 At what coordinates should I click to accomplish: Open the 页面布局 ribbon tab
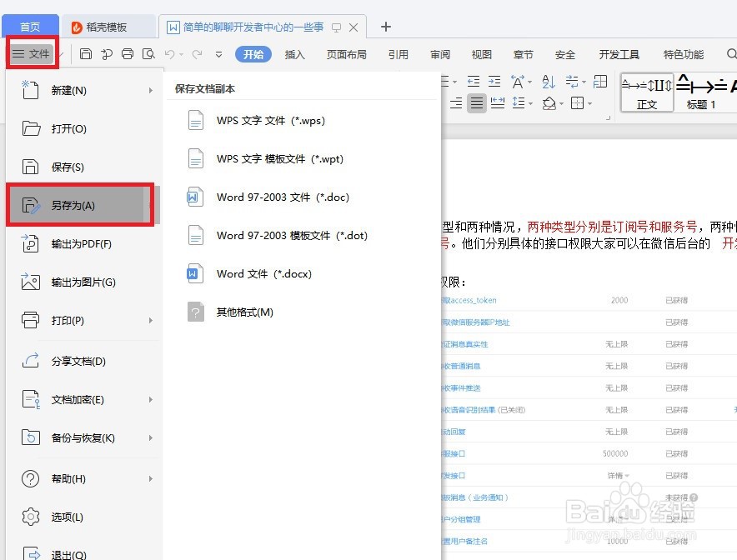(x=347, y=54)
